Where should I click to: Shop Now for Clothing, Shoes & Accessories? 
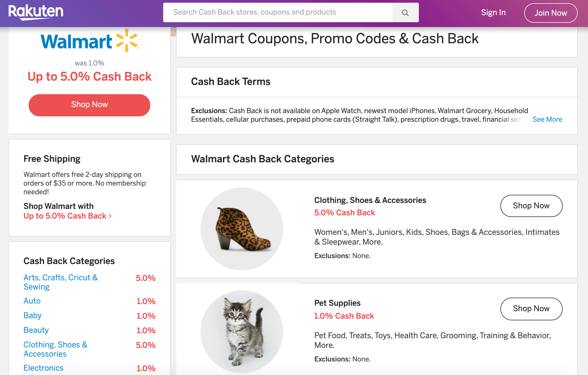click(x=531, y=206)
